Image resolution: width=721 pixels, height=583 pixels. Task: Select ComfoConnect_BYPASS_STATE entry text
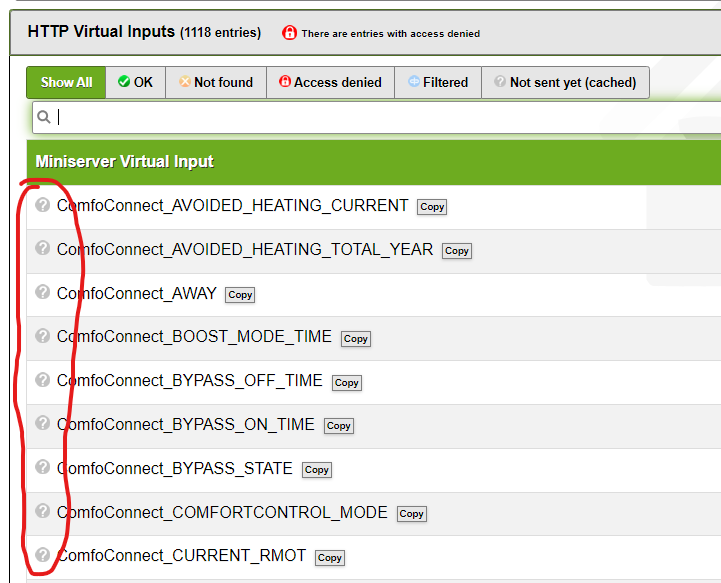(x=174, y=469)
